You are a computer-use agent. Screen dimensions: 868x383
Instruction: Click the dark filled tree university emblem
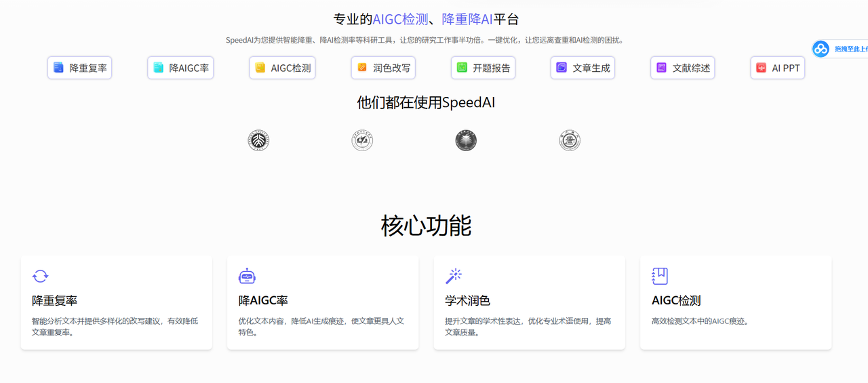466,140
